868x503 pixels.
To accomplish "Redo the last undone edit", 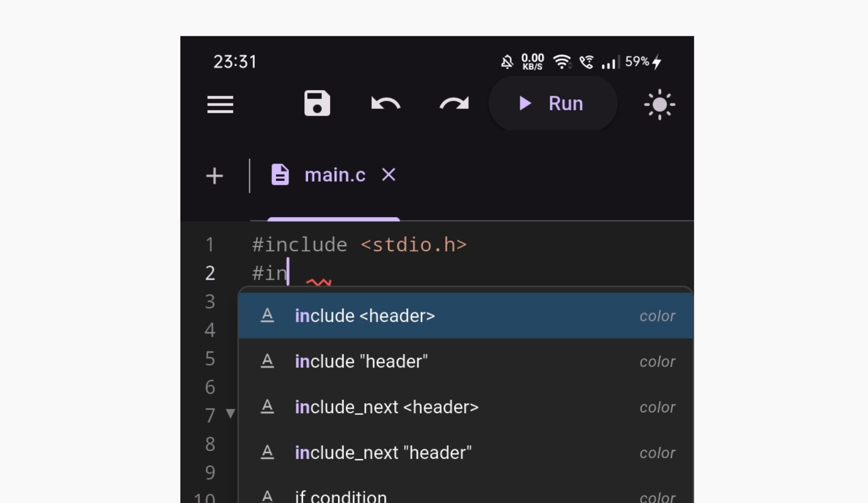I will click(x=454, y=103).
